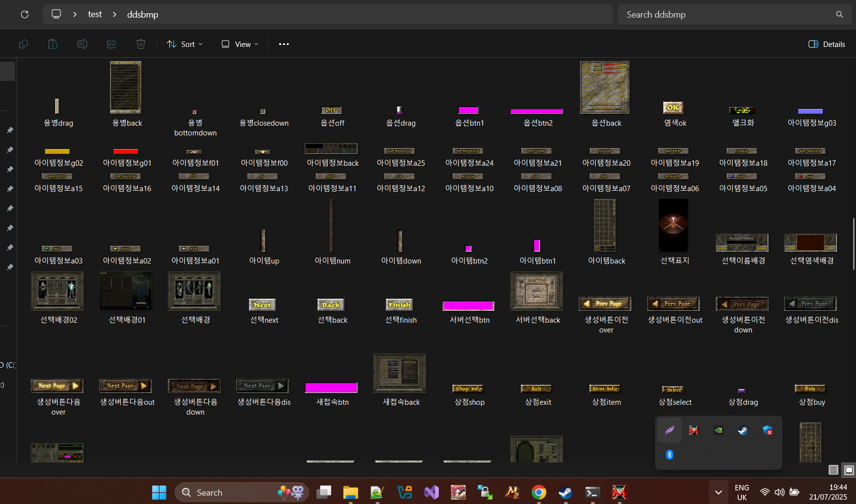Expand the chevron before the ddsbmp breadcrumb
This screenshot has height=504, width=856.
pos(114,14)
